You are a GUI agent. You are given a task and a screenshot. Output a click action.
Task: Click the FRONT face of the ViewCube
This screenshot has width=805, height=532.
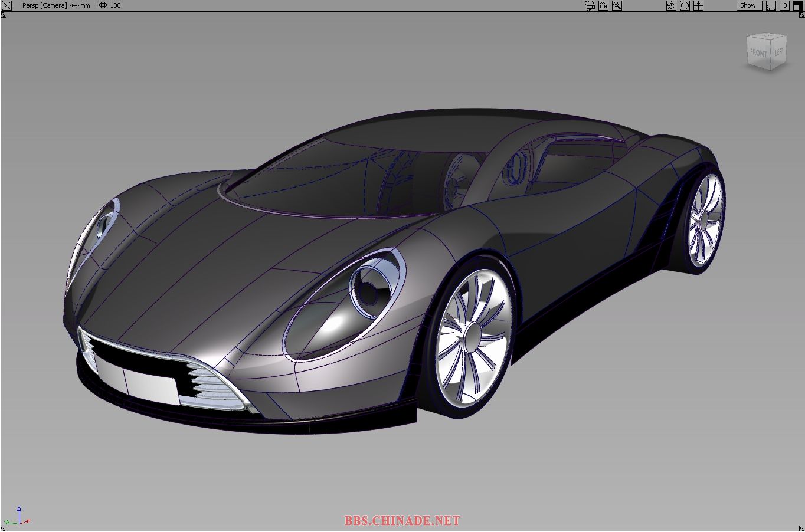click(x=758, y=53)
